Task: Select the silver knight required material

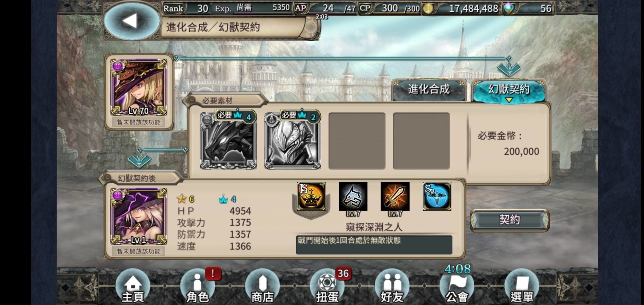Action: tap(293, 140)
